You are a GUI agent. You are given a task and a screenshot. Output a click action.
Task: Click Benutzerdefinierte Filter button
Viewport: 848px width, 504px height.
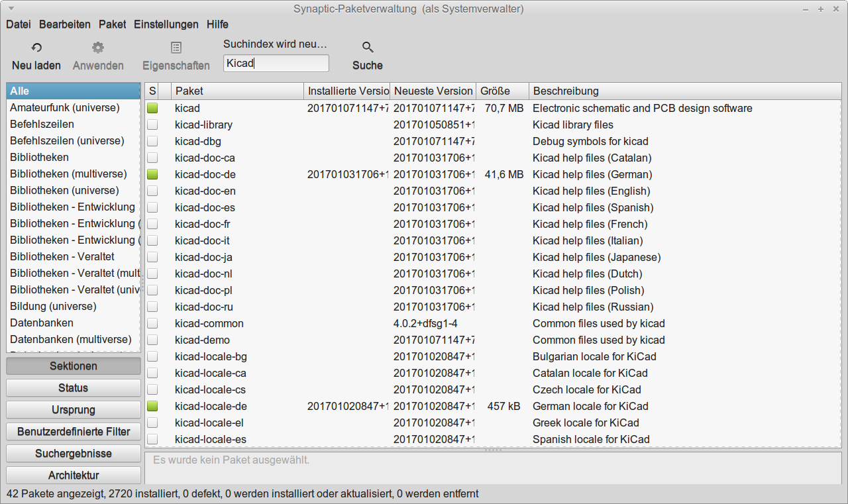pos(74,432)
